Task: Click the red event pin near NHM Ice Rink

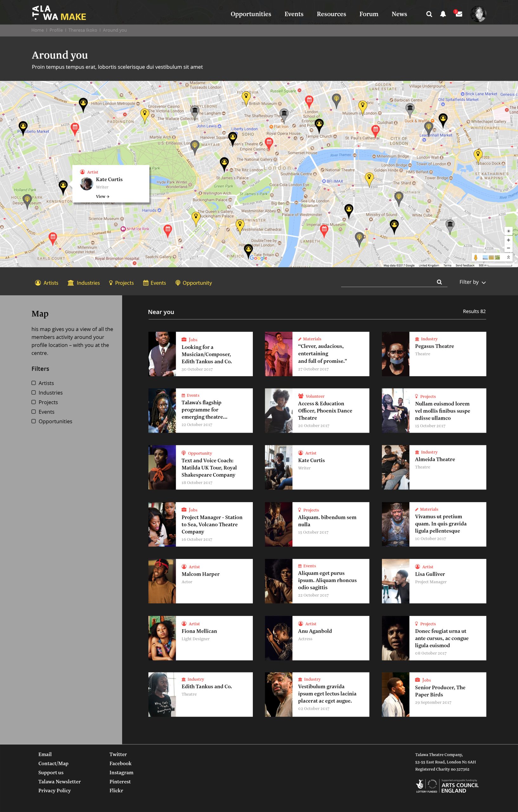Action: (x=167, y=231)
